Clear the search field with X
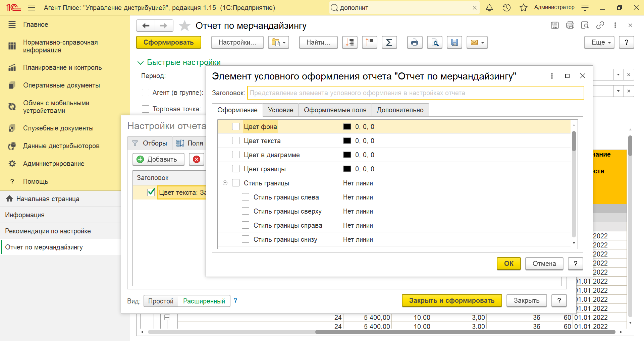The image size is (644, 341). (x=475, y=8)
